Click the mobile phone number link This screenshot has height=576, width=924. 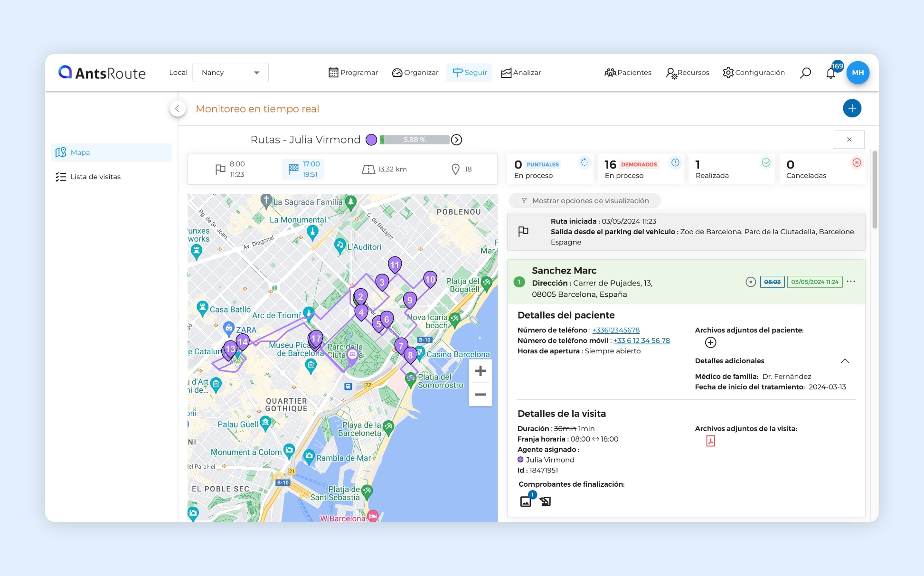click(641, 340)
